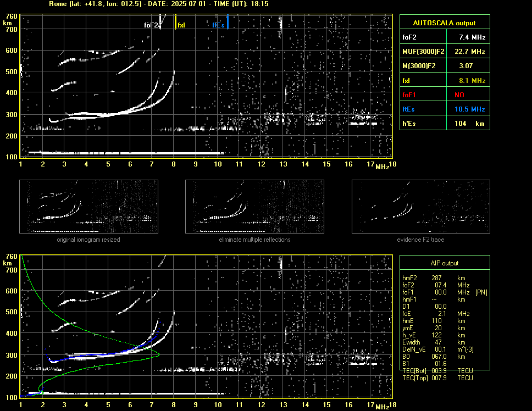Open the 'original ionogram resized' thumbnail
This screenshot has height=411, width=532.
click(88, 207)
